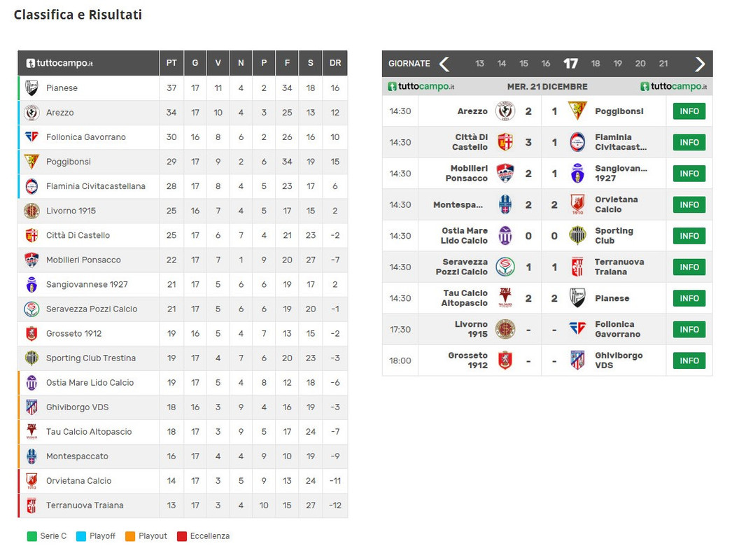This screenshot has height=560, width=746.
Task: Click the green Serie C legend swatch
Action: click(32, 536)
